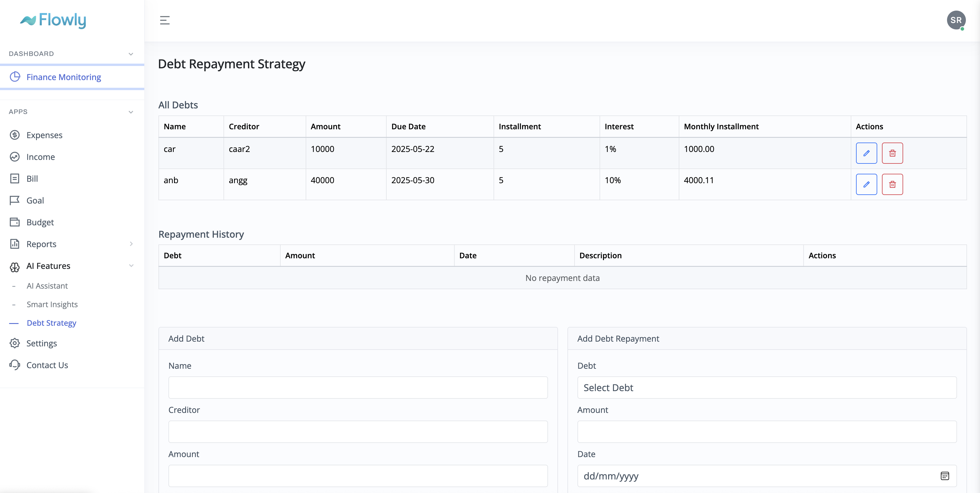This screenshot has width=980, height=493.
Task: Click the edit pencil for debt car
Action: [x=866, y=153]
